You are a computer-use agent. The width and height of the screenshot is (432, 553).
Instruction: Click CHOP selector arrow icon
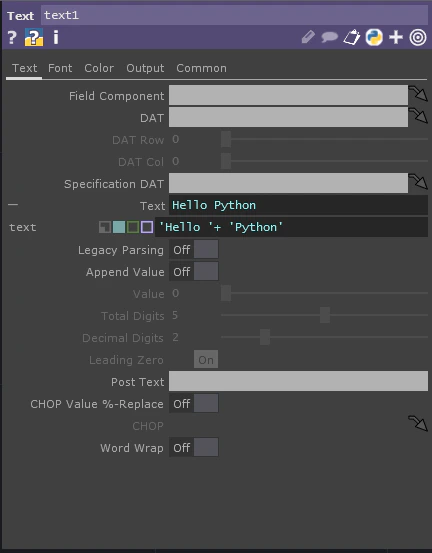418,424
